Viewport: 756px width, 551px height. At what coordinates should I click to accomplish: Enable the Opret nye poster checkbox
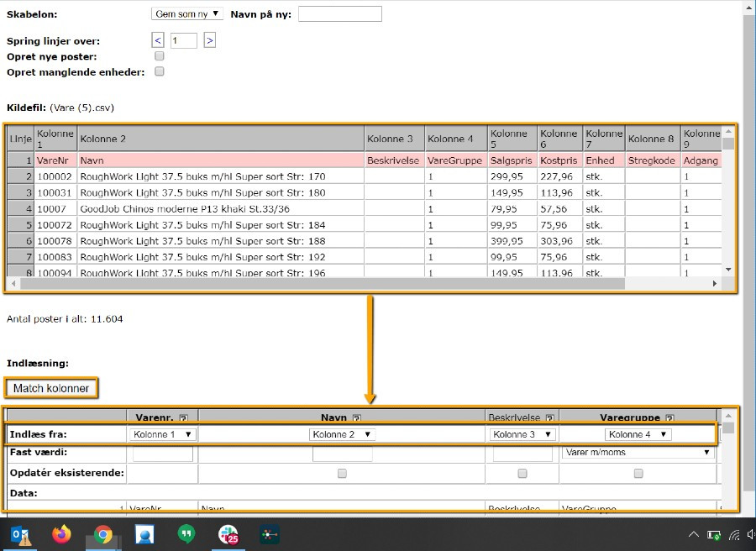coord(160,56)
